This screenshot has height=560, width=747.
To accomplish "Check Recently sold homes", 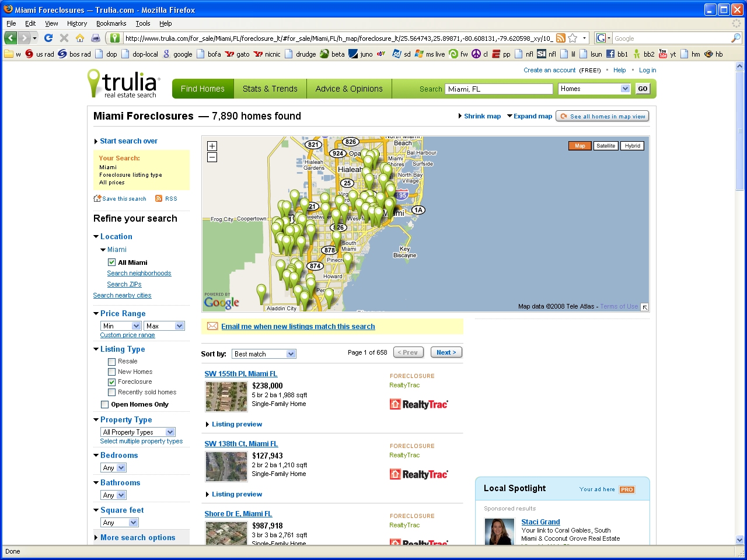I will click(111, 393).
